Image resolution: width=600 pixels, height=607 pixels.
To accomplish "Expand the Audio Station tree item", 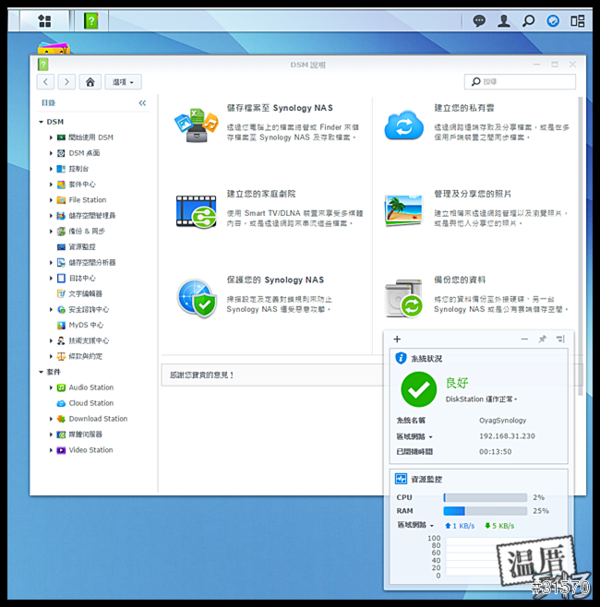I will point(51,388).
